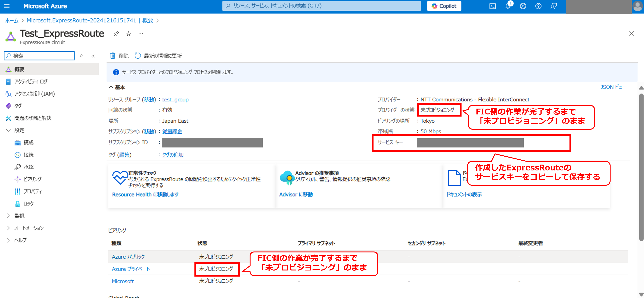
Task: Open the Azure portal hamburger menu
Action: coord(7,6)
